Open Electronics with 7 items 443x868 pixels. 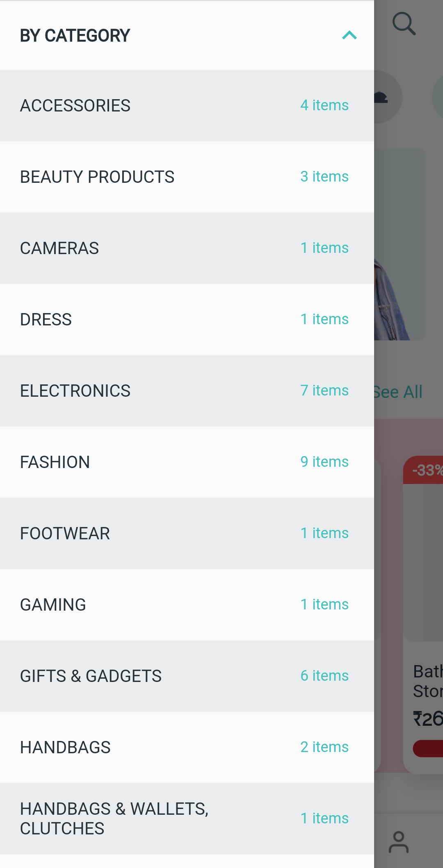[187, 391]
